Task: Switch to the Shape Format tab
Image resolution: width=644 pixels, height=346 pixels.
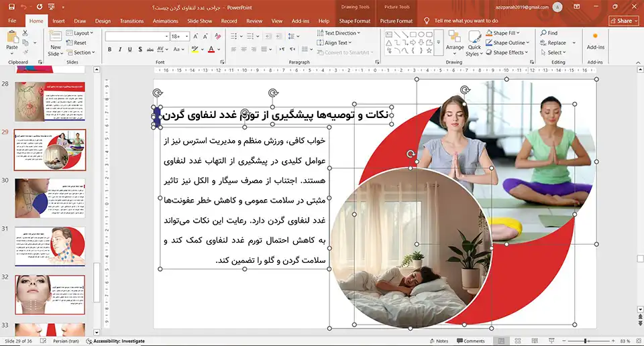Action: click(354, 21)
